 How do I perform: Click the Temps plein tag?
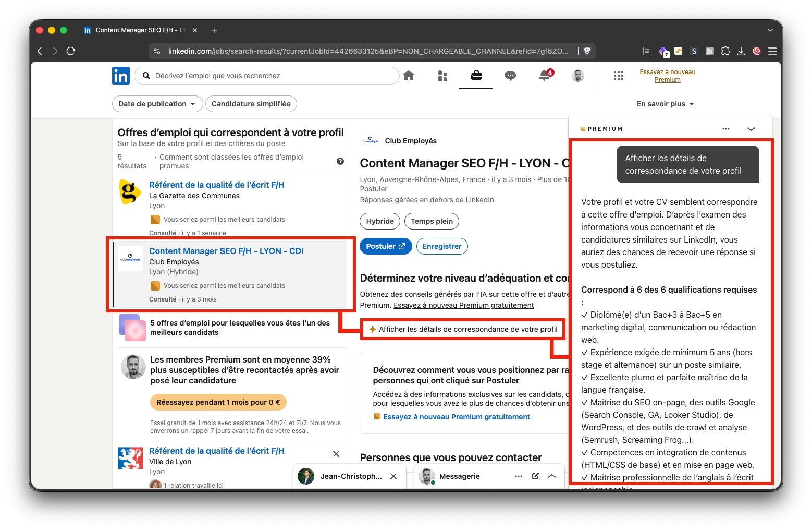(x=432, y=221)
